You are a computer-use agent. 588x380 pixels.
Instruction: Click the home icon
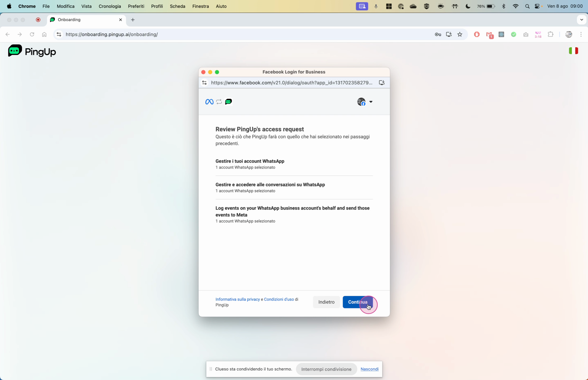tap(44, 35)
